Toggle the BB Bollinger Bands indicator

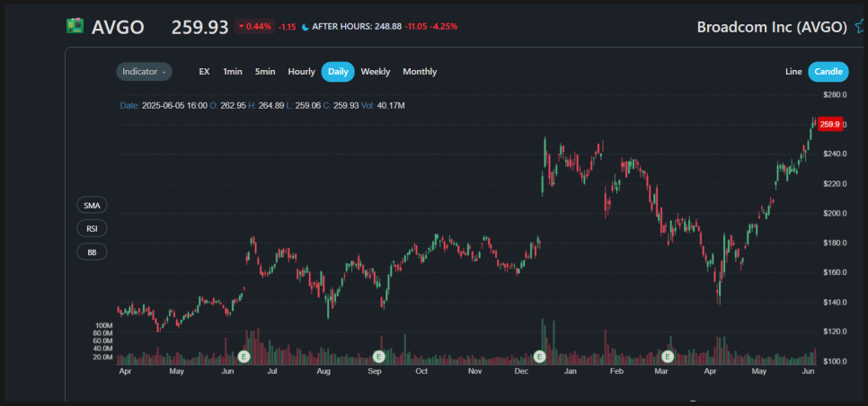[x=92, y=252]
